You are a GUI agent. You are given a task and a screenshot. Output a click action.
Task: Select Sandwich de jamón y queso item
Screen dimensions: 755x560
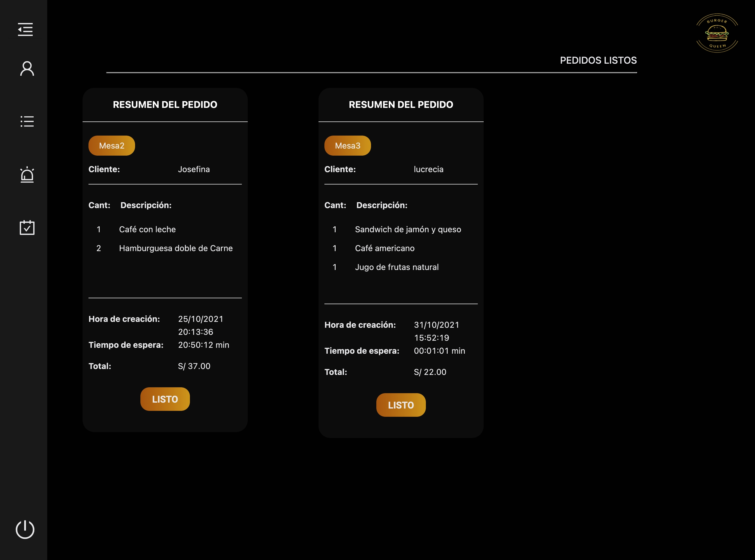coord(408,230)
